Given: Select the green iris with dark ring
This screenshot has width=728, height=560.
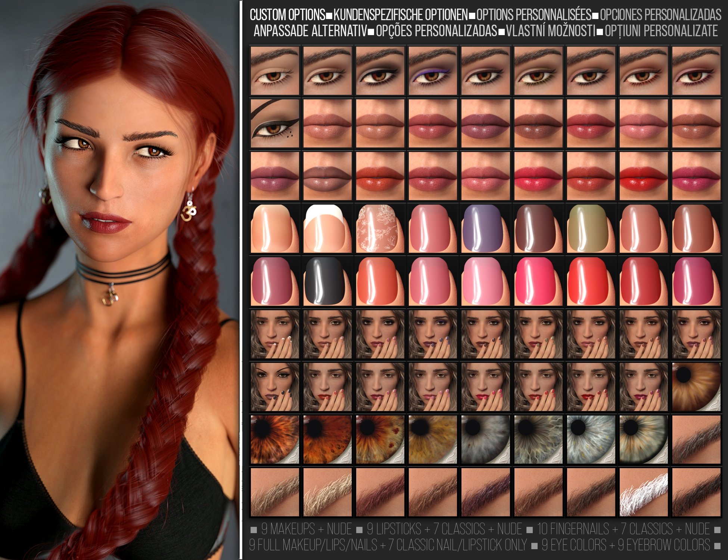Looking at the screenshot, I should (643, 439).
